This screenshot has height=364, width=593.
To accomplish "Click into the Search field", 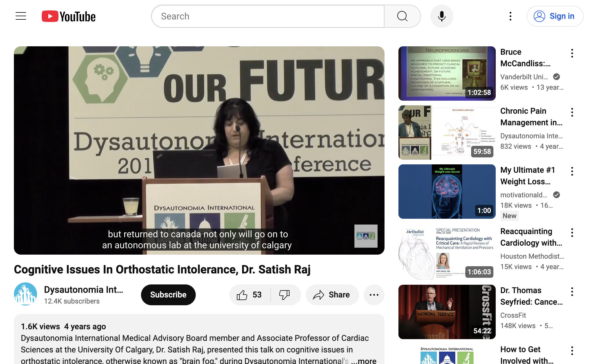I will pyautogui.click(x=268, y=16).
